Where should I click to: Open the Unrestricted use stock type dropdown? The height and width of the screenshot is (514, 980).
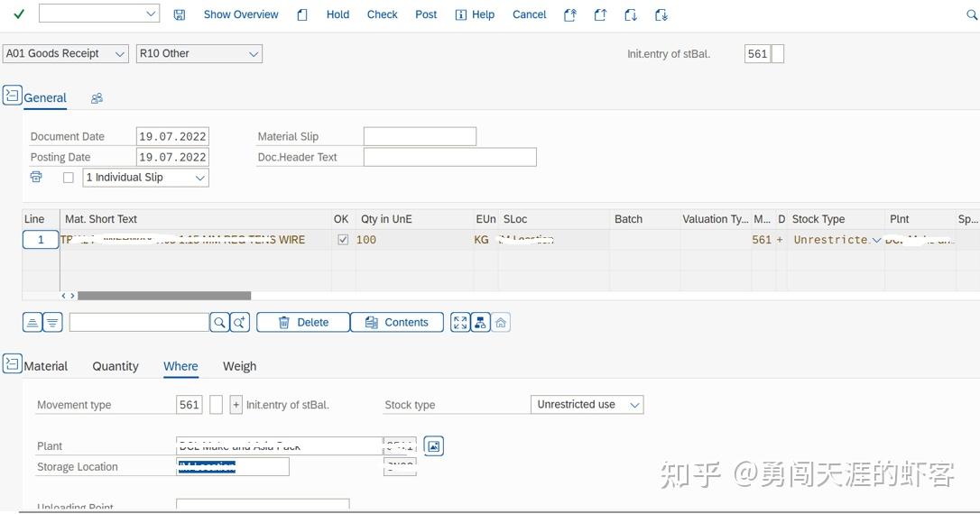coord(587,405)
